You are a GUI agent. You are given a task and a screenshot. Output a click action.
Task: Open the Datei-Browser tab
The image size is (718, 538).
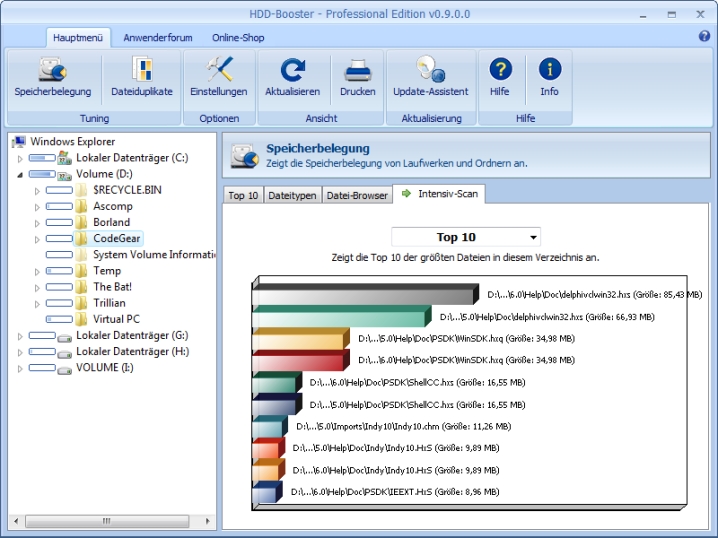point(356,195)
